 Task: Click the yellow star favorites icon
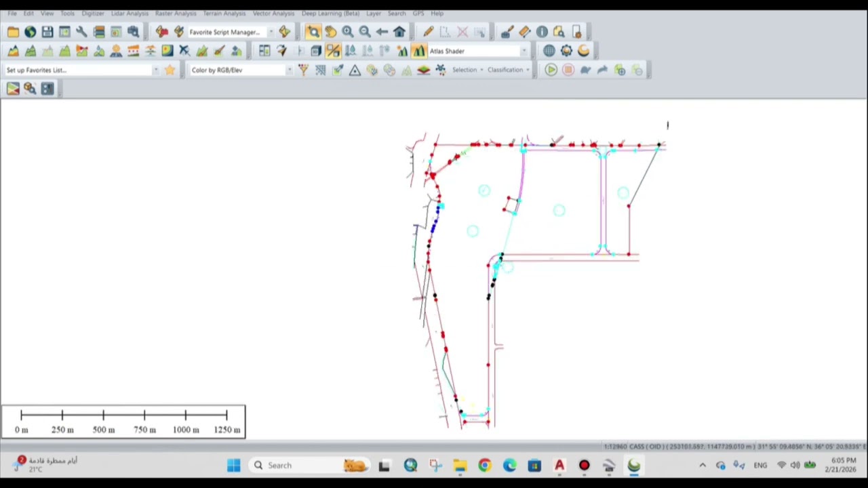point(170,70)
